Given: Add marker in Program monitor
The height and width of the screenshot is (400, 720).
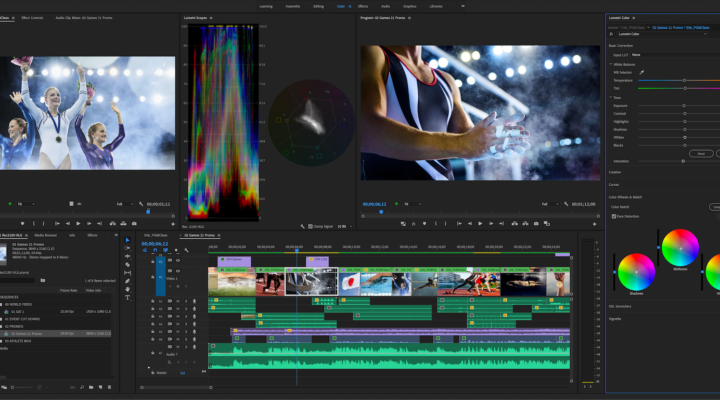Looking at the screenshot, I should (x=424, y=224).
